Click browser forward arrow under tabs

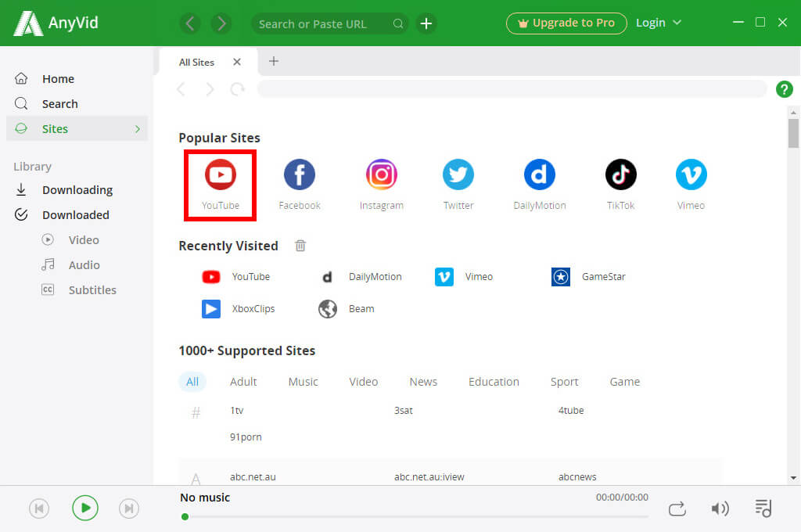click(210, 89)
